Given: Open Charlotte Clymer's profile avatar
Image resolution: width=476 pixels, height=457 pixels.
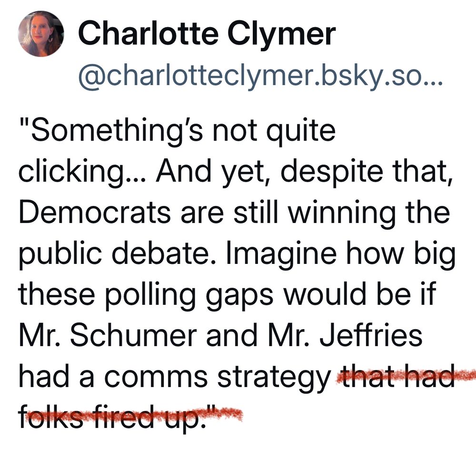Looking at the screenshot, I should 41,34.
